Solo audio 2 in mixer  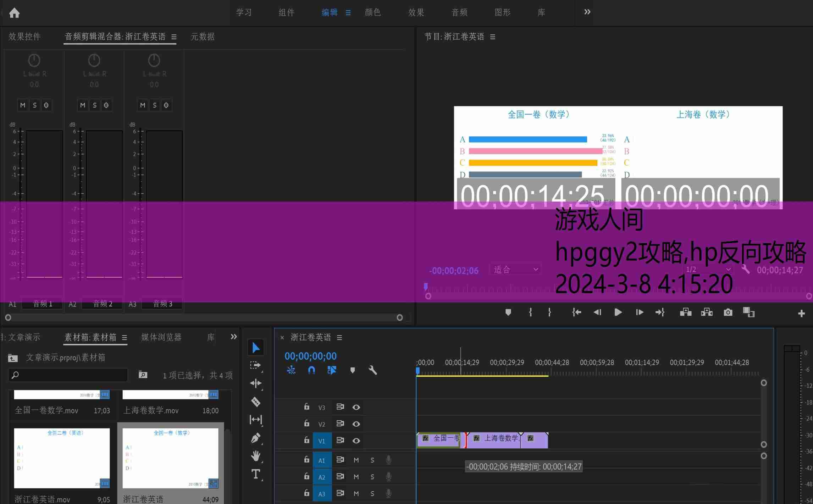tap(94, 105)
